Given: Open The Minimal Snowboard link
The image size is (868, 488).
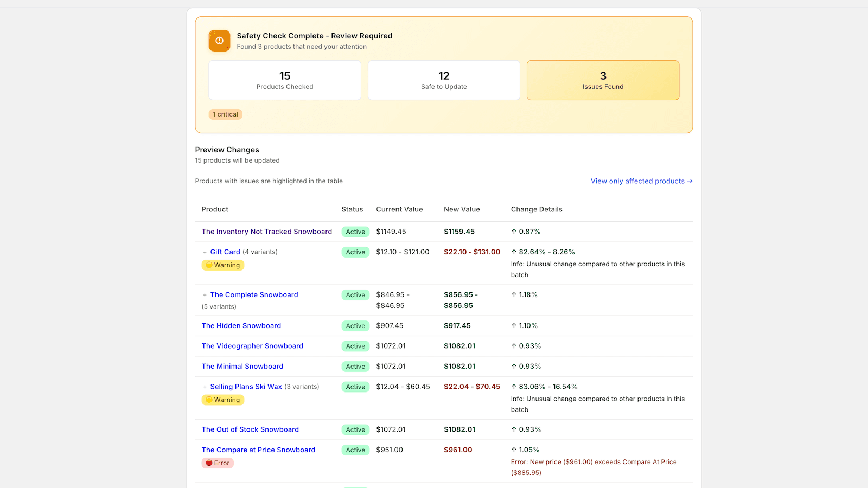Looking at the screenshot, I should [x=242, y=367].
